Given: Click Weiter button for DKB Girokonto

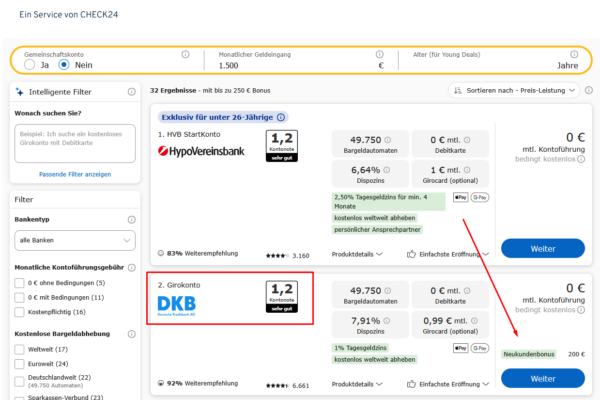Looking at the screenshot, I should click(x=543, y=378).
